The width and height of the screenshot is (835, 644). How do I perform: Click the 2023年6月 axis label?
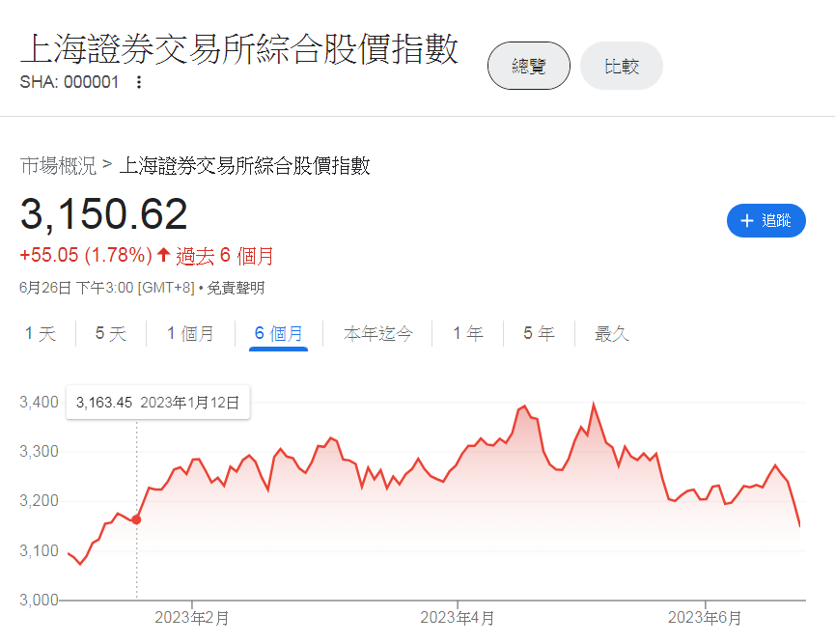(705, 618)
